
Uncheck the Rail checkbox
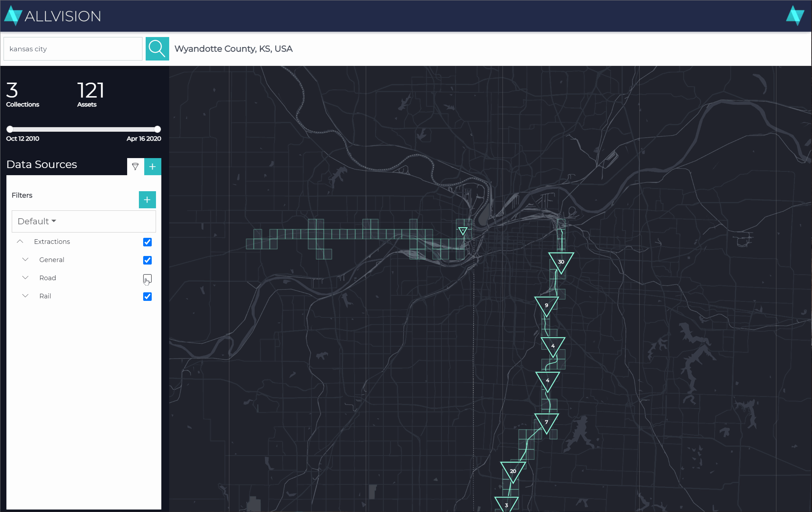click(x=147, y=297)
